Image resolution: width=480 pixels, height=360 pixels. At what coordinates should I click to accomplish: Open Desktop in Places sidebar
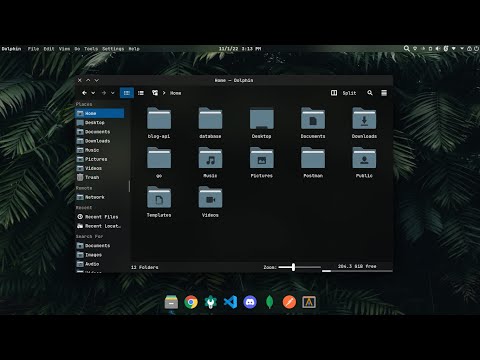point(100,123)
